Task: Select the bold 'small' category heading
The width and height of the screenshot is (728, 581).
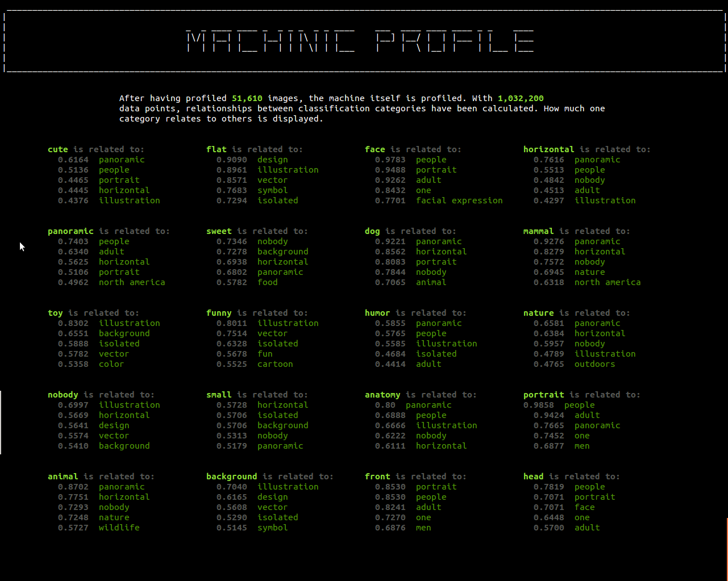Action: coord(219,395)
